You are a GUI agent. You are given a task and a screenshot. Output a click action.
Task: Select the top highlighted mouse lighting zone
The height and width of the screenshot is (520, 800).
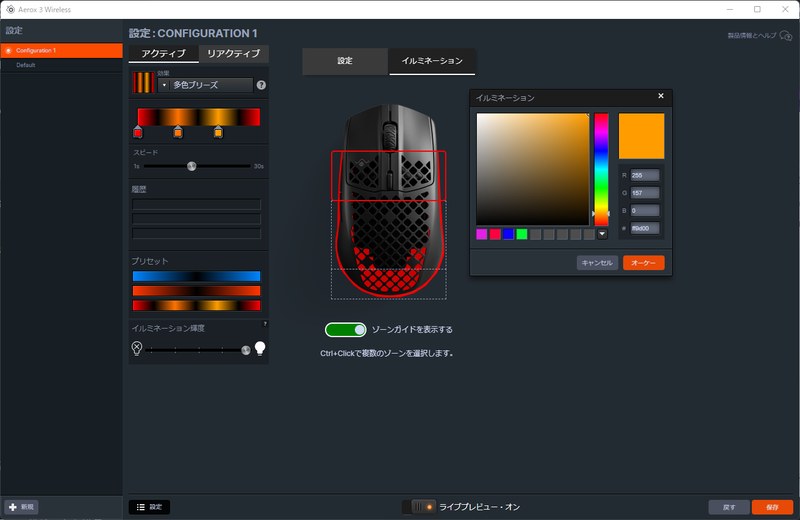(389, 176)
